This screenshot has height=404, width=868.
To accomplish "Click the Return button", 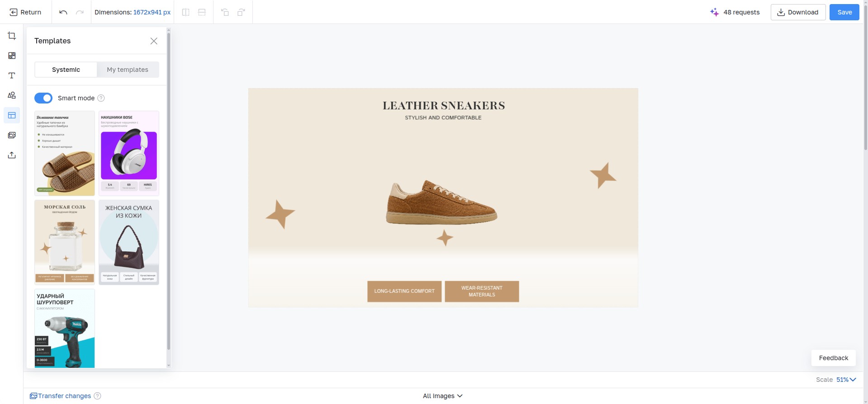I will (26, 12).
